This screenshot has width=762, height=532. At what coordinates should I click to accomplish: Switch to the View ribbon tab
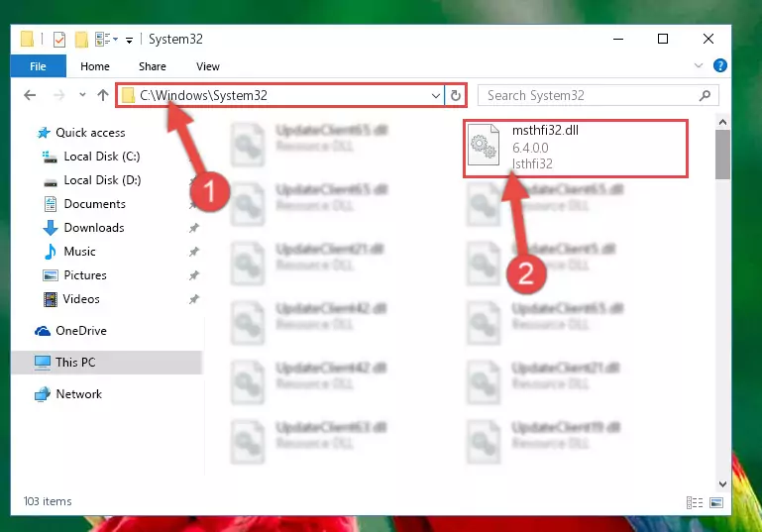(x=208, y=66)
